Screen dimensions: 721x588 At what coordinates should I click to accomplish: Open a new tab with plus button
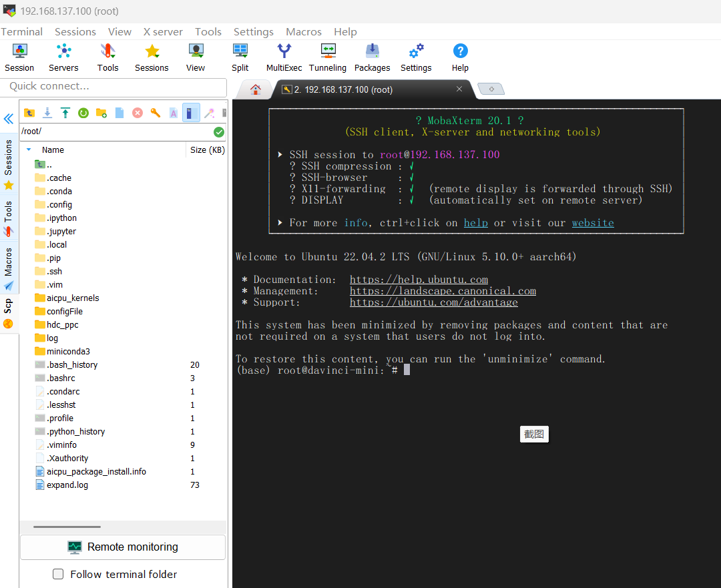click(x=491, y=89)
